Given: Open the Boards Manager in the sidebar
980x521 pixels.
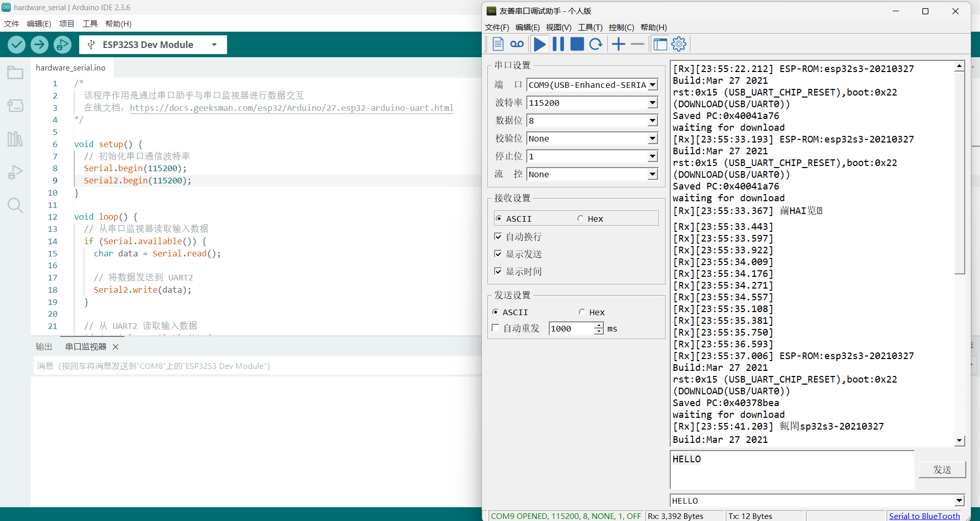Looking at the screenshot, I should click(x=15, y=106).
